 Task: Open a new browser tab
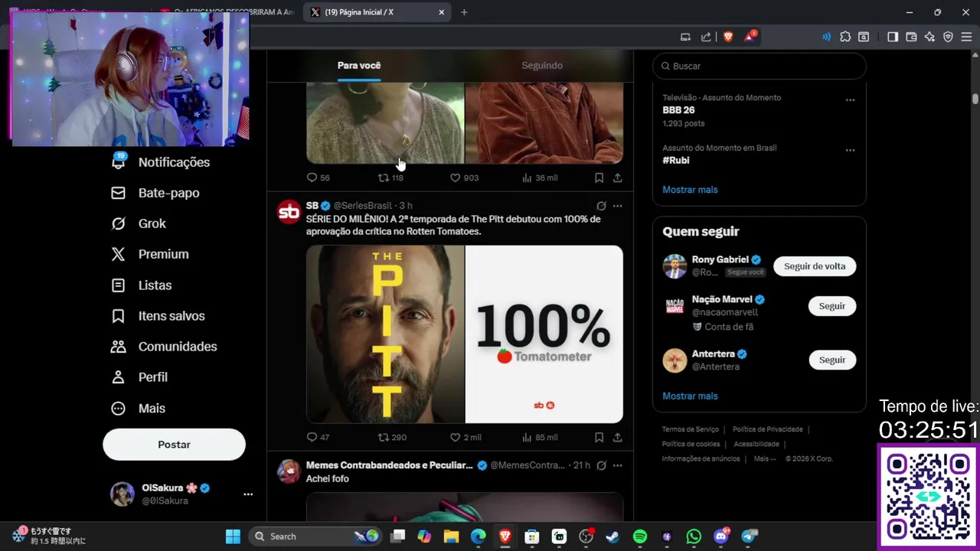click(464, 12)
